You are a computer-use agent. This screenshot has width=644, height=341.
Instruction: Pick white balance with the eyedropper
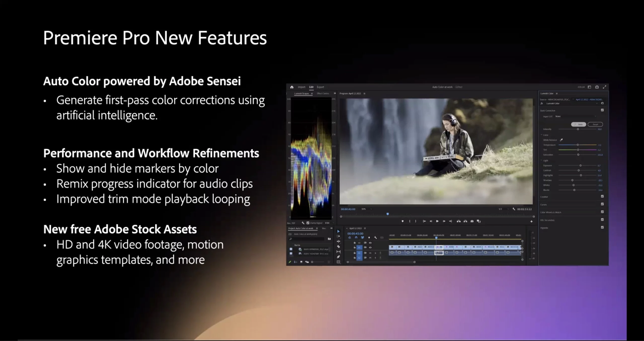tap(561, 140)
